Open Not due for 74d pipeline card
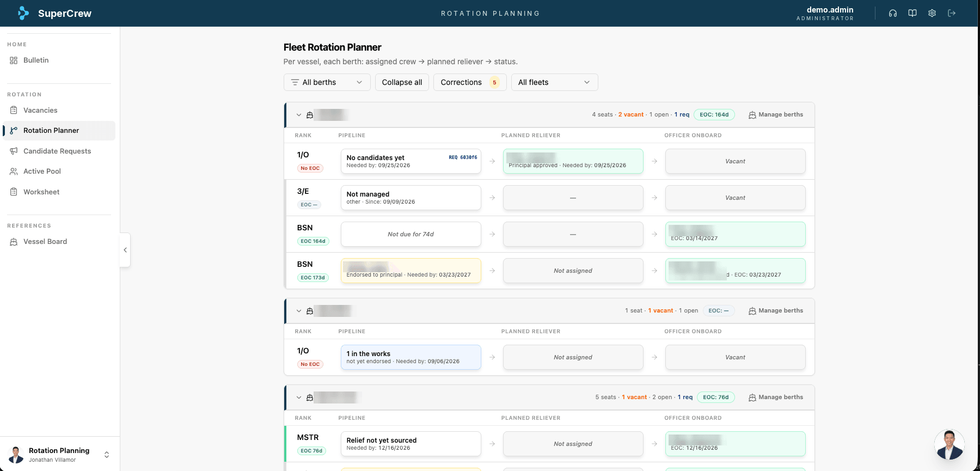The image size is (980, 471). point(411,234)
